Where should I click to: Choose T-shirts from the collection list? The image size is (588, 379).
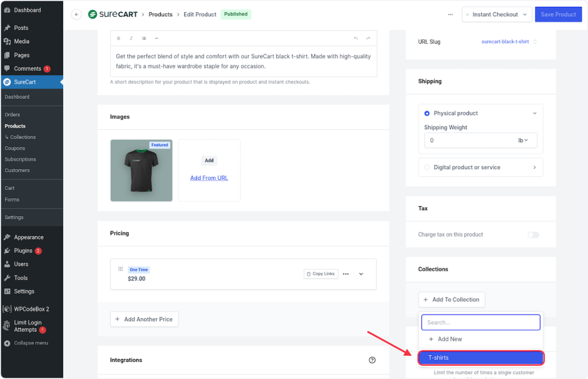481,358
